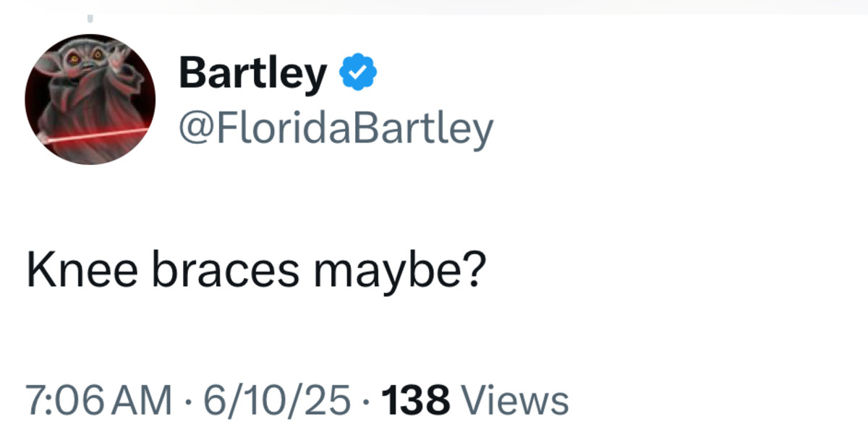Click the bold number 138
The height and width of the screenshot is (443, 868).
click(416, 400)
